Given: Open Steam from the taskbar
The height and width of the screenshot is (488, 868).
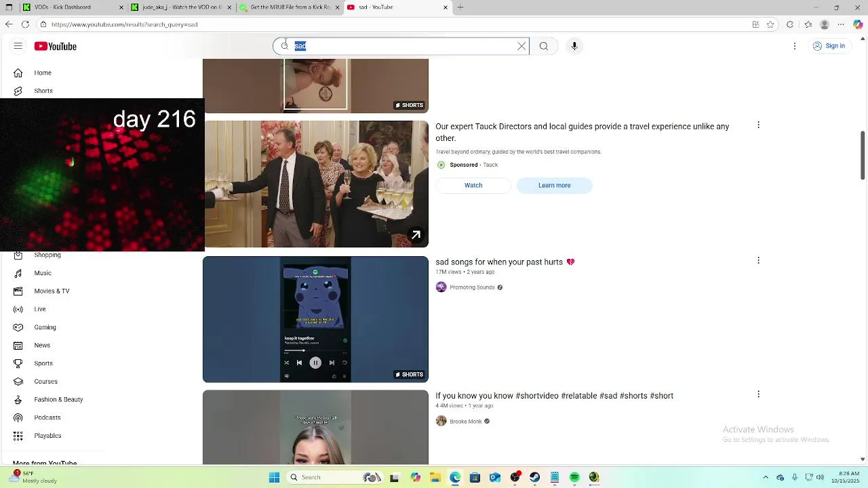Looking at the screenshot, I should pos(534,477).
